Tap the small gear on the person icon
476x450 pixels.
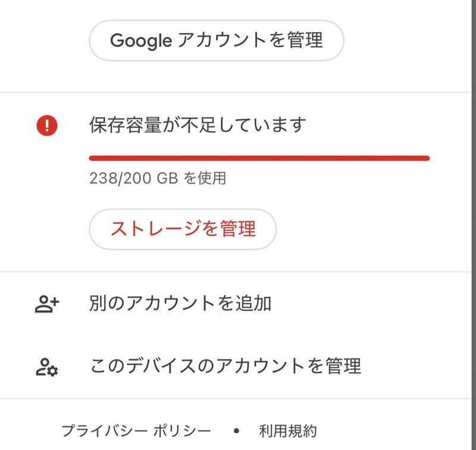pyautogui.click(x=53, y=371)
